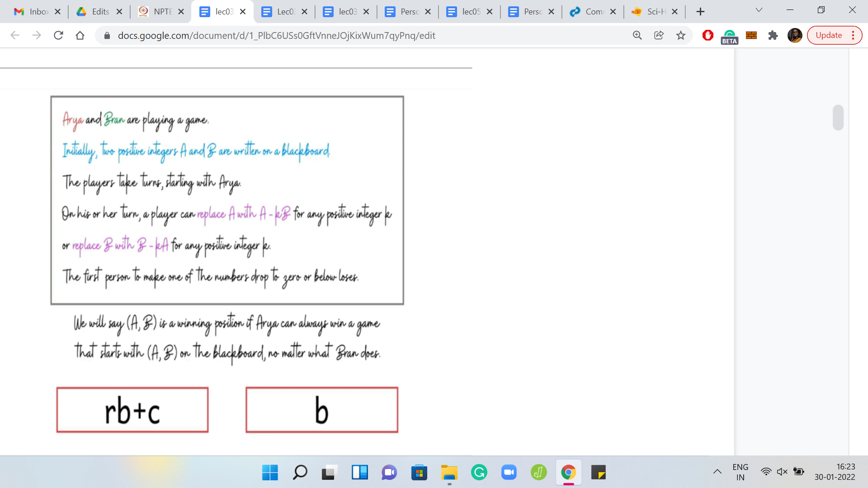Viewport: 868px width, 488px height.
Task: Click the browser reload icon
Action: (58, 35)
